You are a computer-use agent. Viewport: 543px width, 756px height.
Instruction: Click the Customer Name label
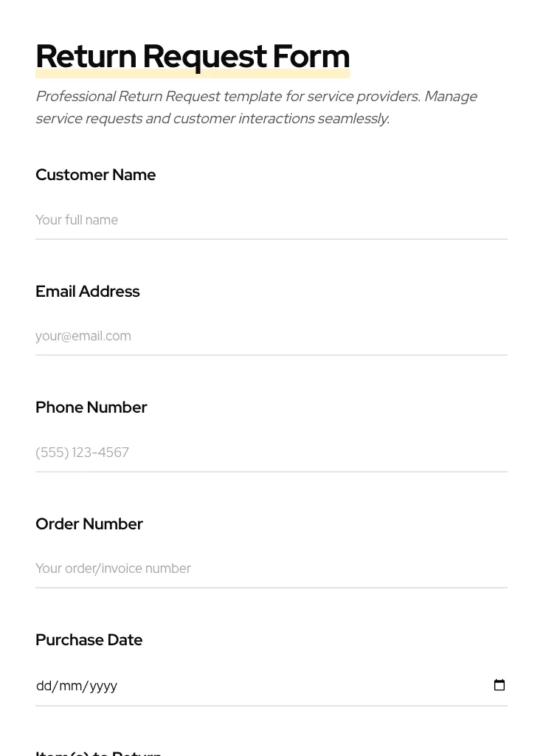[x=95, y=175]
